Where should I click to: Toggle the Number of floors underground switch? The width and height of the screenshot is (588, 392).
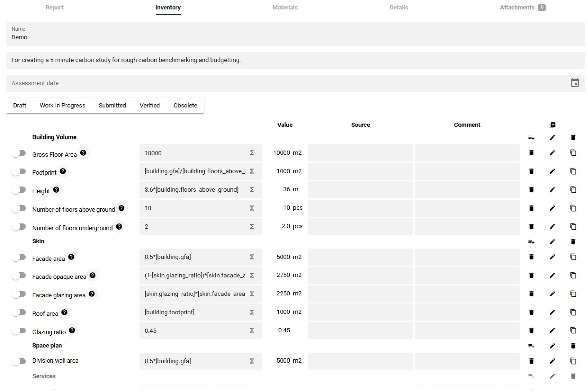coord(19,227)
